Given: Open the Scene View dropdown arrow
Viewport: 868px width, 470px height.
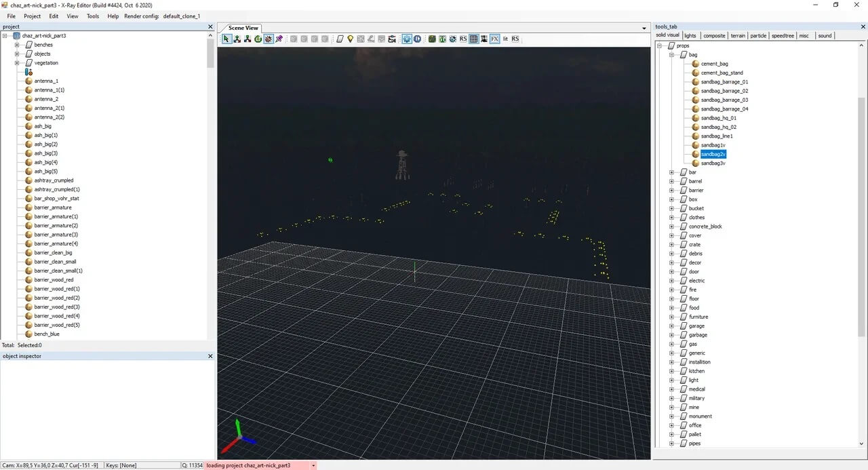Looking at the screenshot, I should click(x=644, y=28).
